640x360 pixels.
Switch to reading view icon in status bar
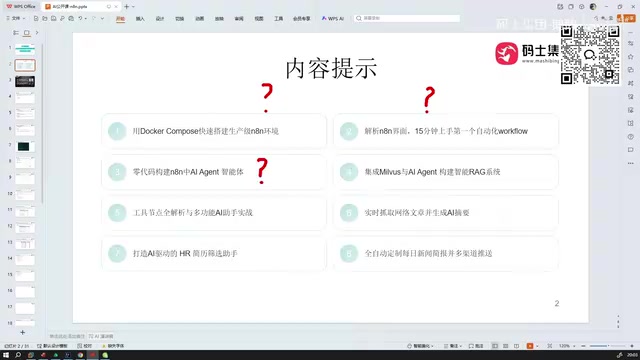coord(516,346)
